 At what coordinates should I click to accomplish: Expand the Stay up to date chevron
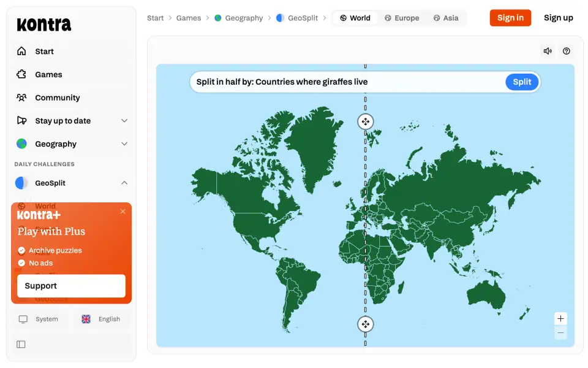(x=124, y=121)
